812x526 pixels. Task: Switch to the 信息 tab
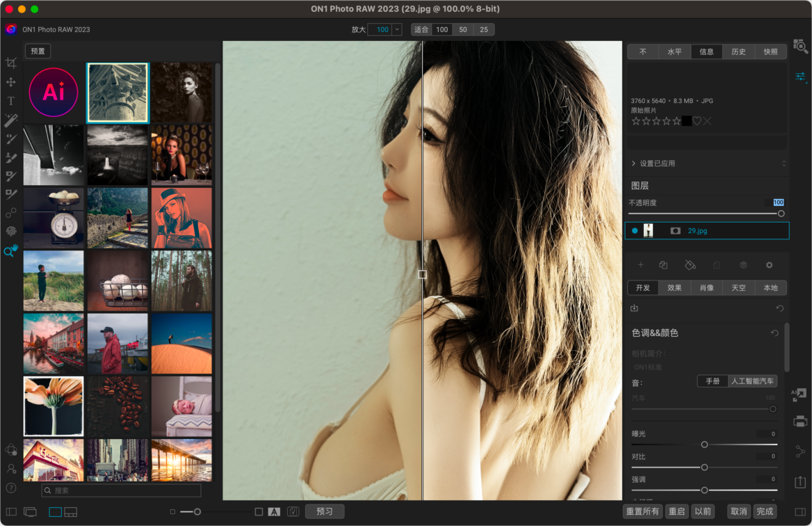point(707,51)
